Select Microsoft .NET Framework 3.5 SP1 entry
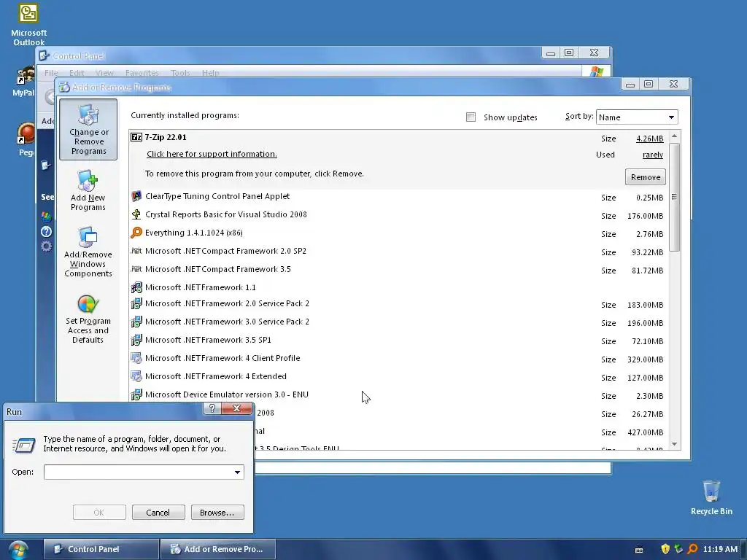This screenshot has height=560, width=747. point(398,340)
